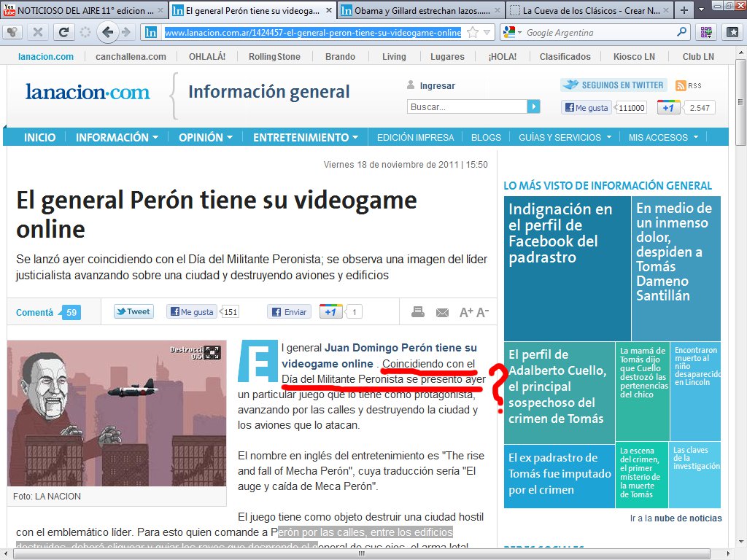Screen dimensions: 747x560
Task: Go to INICIO in the navigation bar
Action: 39,137
